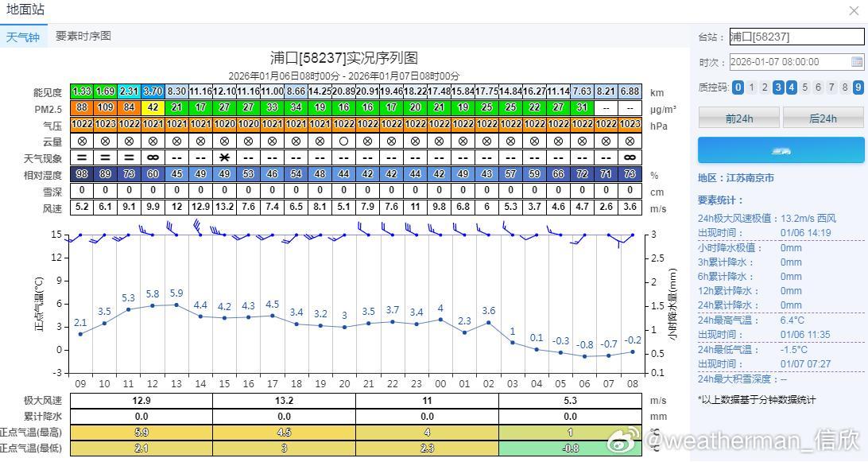The width and height of the screenshot is (868, 462).
Task: Click the haze symbol under visibility 6.88
Action: click(630, 158)
